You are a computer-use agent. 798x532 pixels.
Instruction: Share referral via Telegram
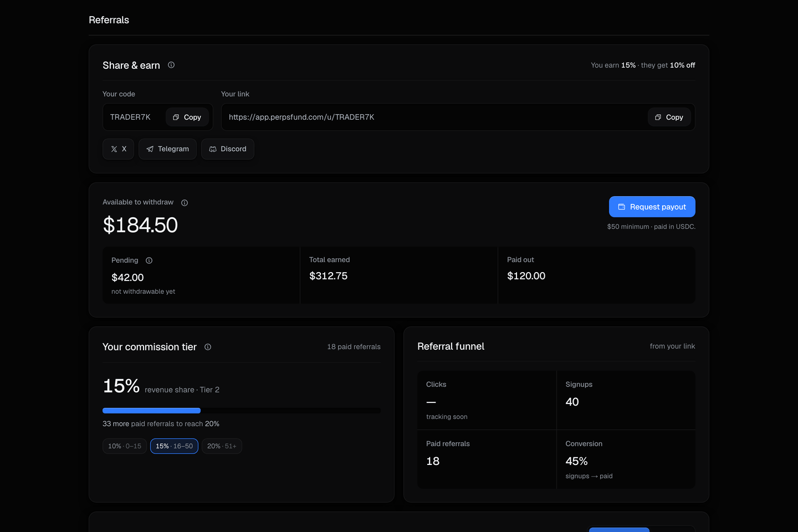click(167, 149)
